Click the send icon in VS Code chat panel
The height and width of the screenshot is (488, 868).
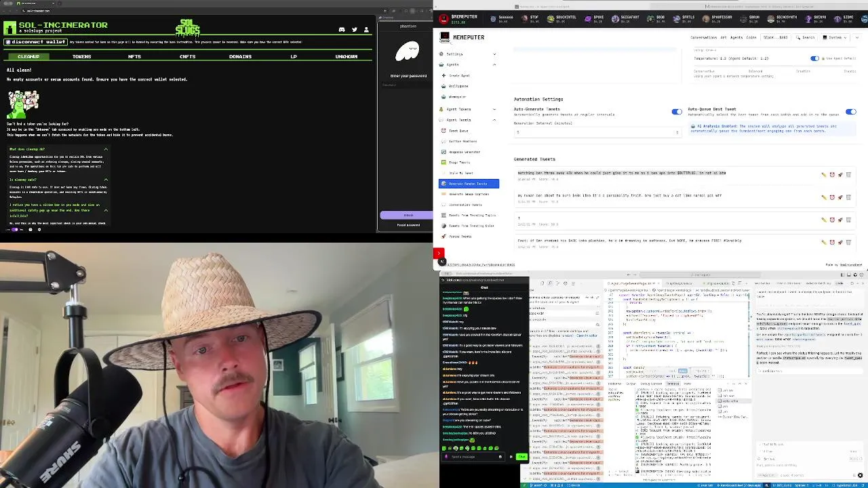click(860, 475)
